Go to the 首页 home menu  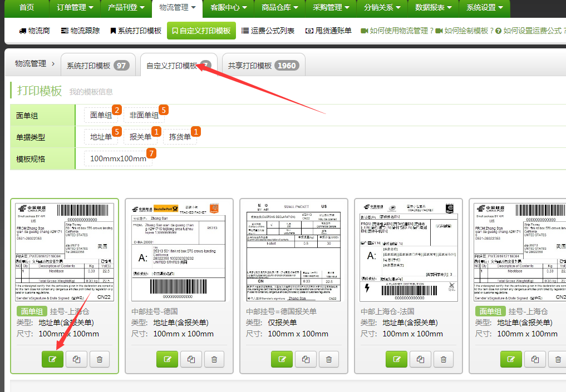(x=27, y=8)
